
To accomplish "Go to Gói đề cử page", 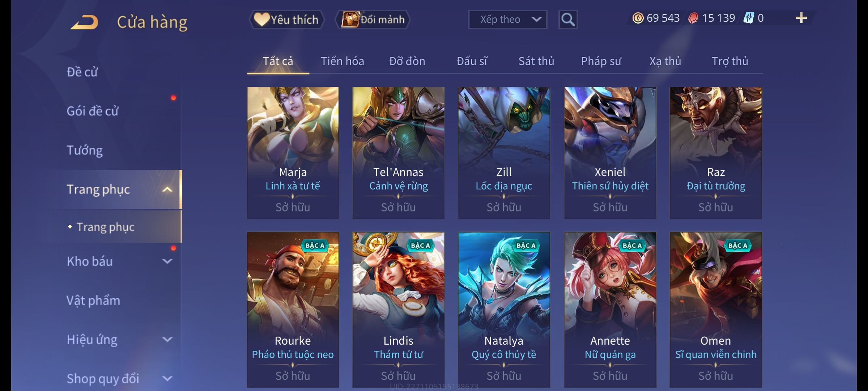I will coord(93,111).
